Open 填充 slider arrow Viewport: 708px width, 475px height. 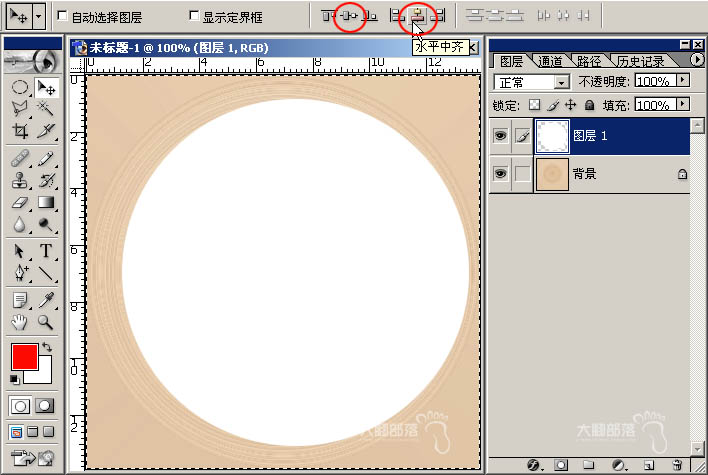[x=683, y=104]
